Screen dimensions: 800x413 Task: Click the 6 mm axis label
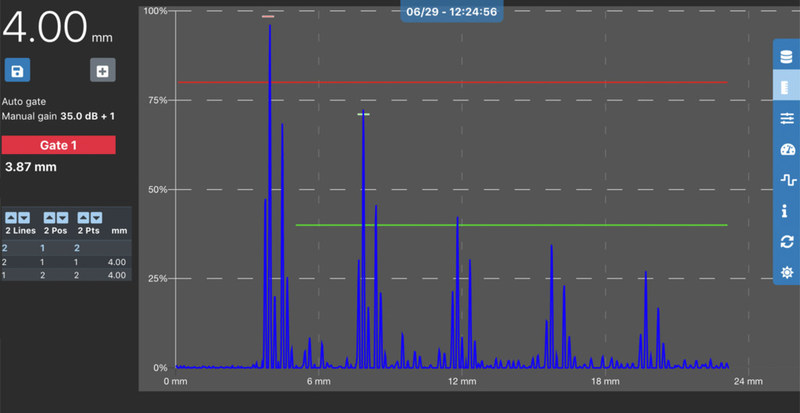click(318, 381)
